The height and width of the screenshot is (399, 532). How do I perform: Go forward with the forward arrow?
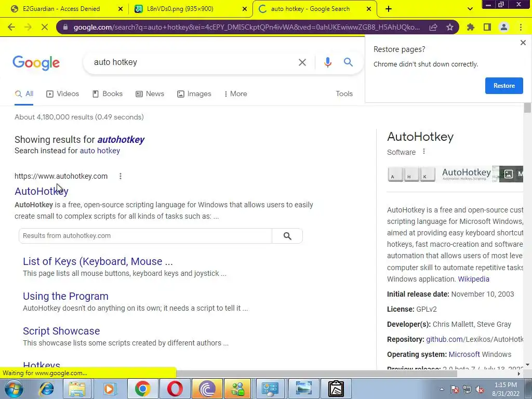(x=28, y=27)
